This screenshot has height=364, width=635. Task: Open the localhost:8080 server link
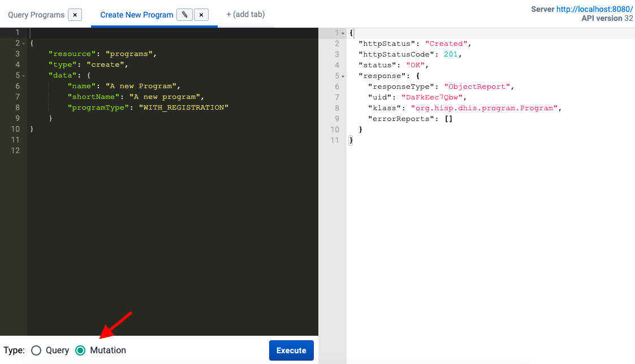tap(594, 10)
